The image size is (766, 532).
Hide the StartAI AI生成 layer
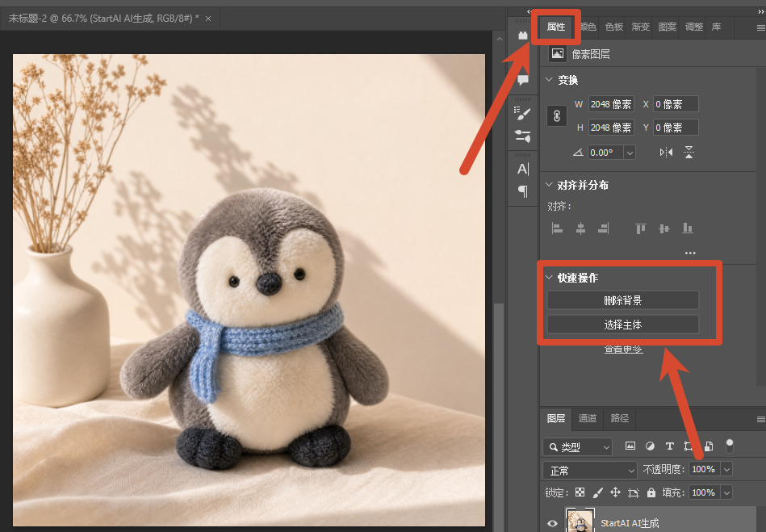[553, 523]
